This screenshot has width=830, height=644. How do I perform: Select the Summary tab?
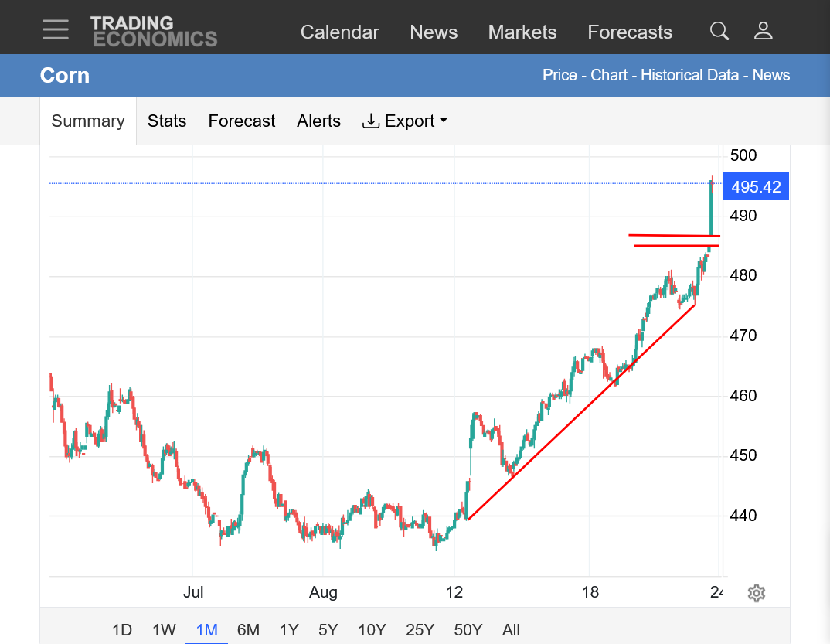pos(88,121)
